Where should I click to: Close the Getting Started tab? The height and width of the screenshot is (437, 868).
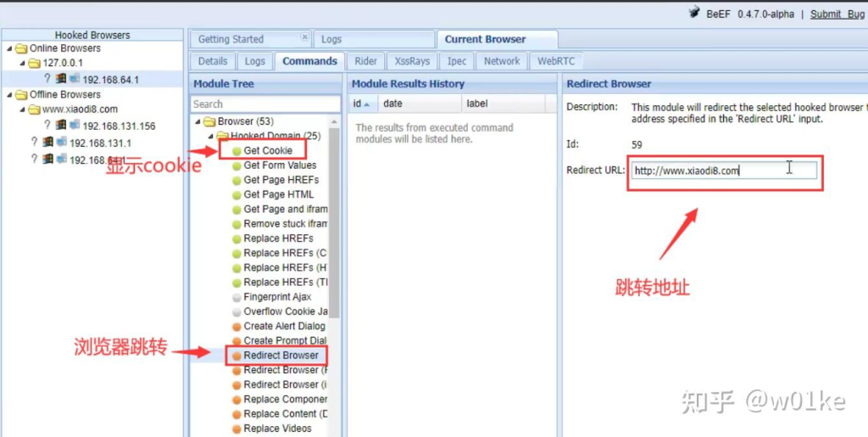coord(305,38)
